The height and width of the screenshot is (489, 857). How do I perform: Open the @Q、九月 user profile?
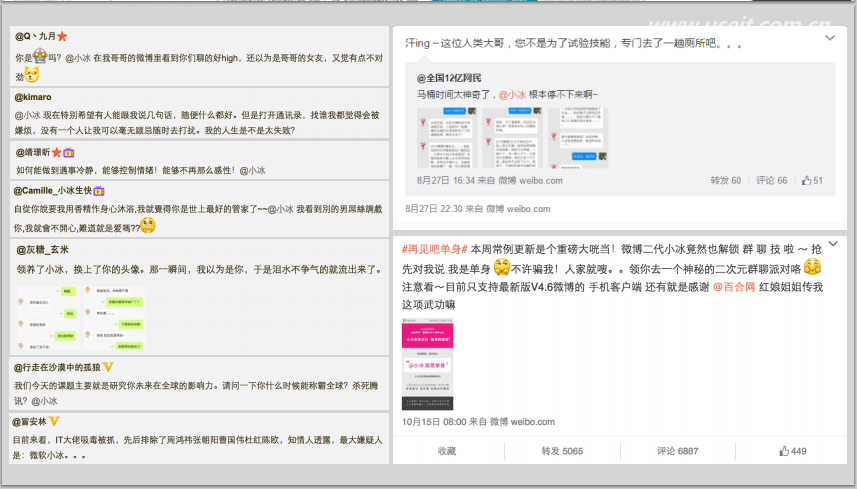[35, 36]
